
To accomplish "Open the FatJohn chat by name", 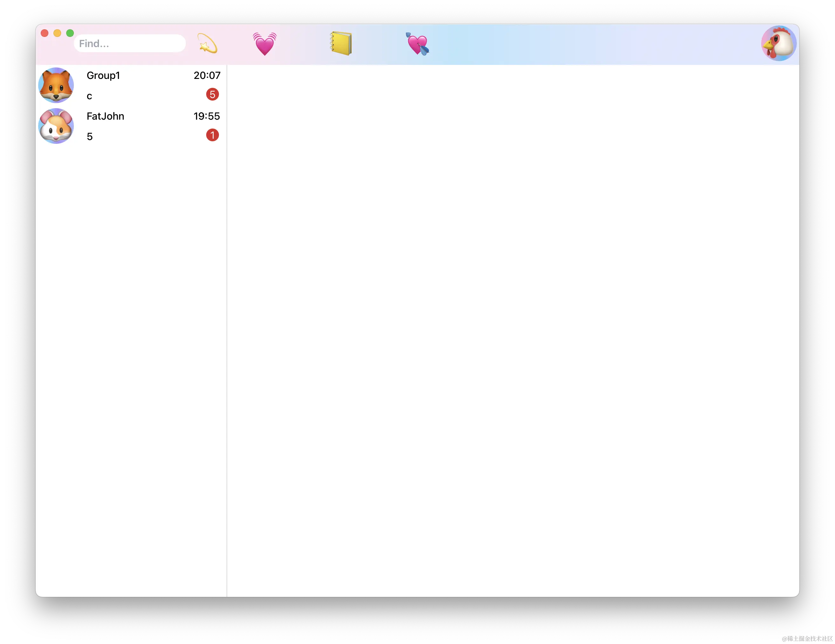I will 105,116.
